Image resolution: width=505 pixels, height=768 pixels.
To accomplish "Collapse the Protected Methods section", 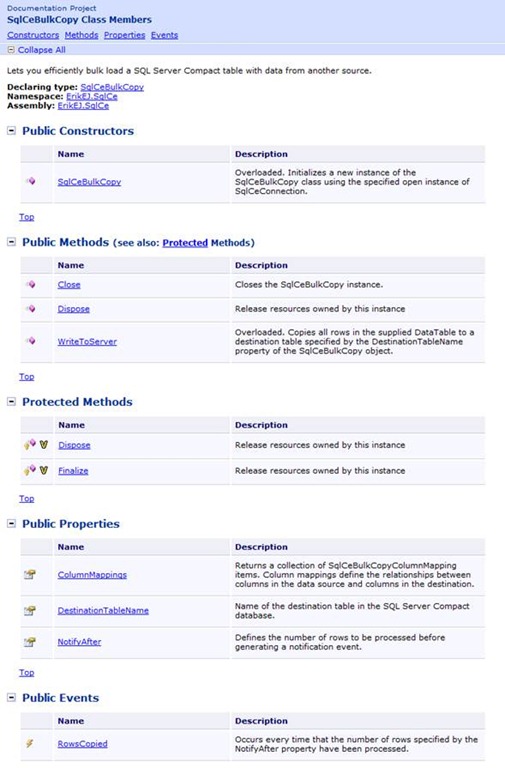I will [x=11, y=401].
